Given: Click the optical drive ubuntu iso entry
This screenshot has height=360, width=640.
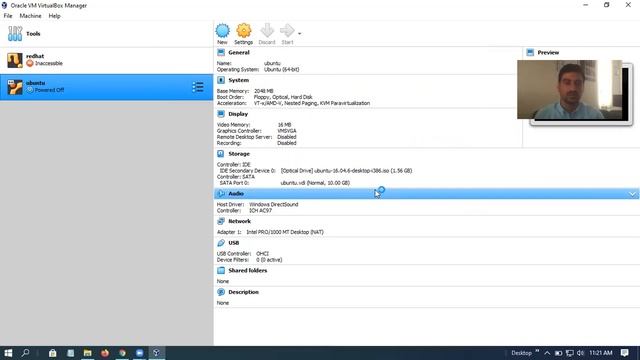Looking at the screenshot, I should click(x=346, y=171).
